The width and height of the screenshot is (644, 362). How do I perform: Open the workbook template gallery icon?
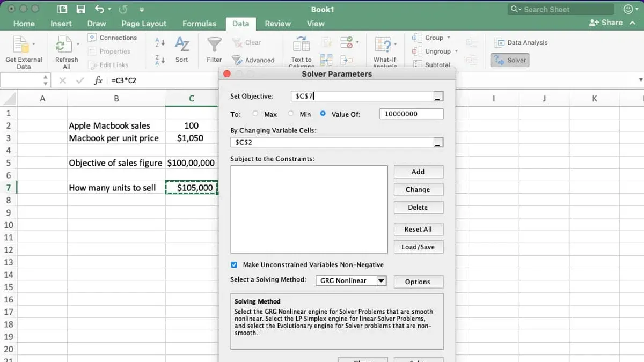point(62,9)
